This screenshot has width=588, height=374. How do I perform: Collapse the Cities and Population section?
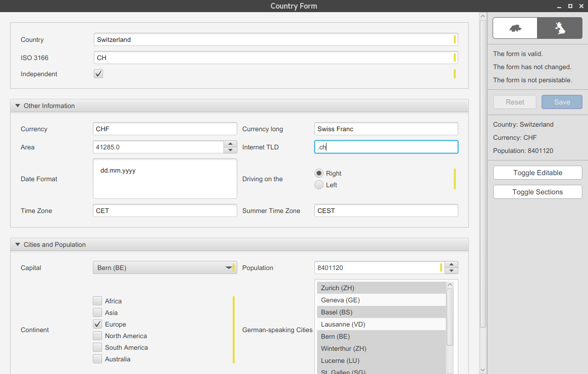tap(18, 244)
